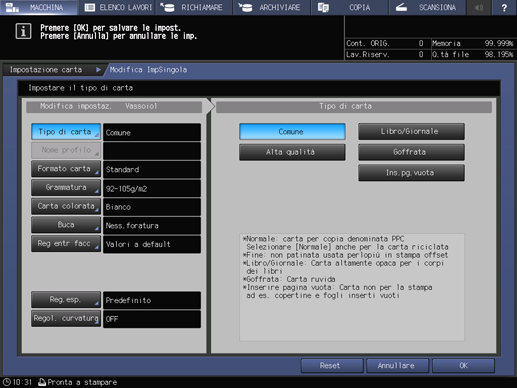Open the Buca punching setting

pos(66,225)
